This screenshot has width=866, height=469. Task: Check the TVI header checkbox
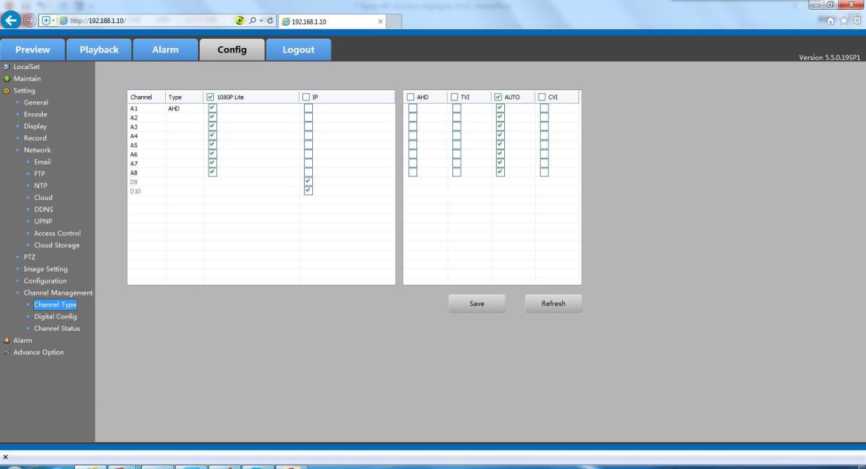[x=455, y=97]
